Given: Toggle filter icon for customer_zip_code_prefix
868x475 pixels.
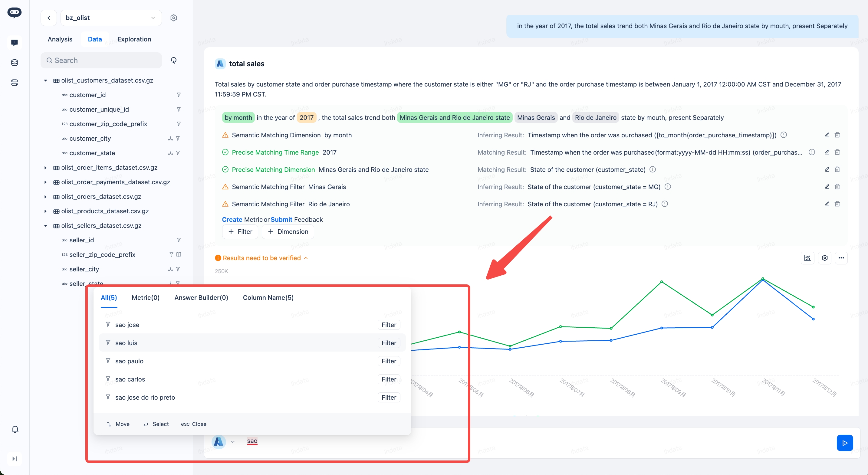Looking at the screenshot, I should pos(179,124).
